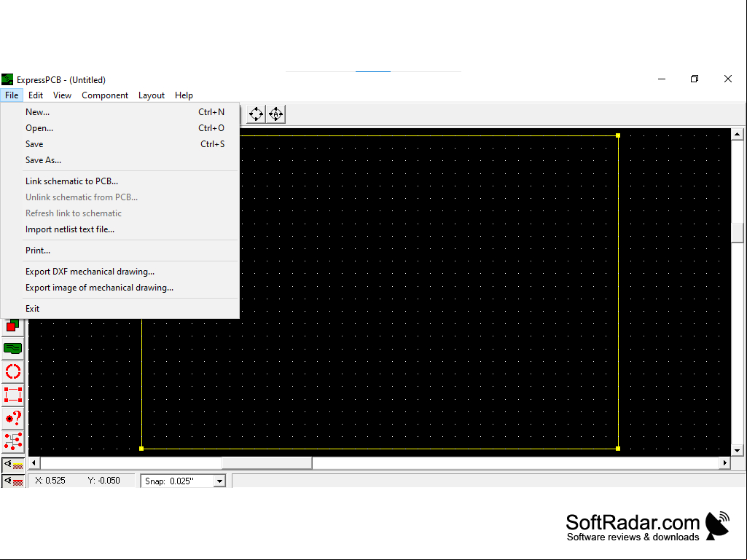This screenshot has height=560, width=747.
Task: Restore down the ExpressPCB window
Action: [x=695, y=79]
